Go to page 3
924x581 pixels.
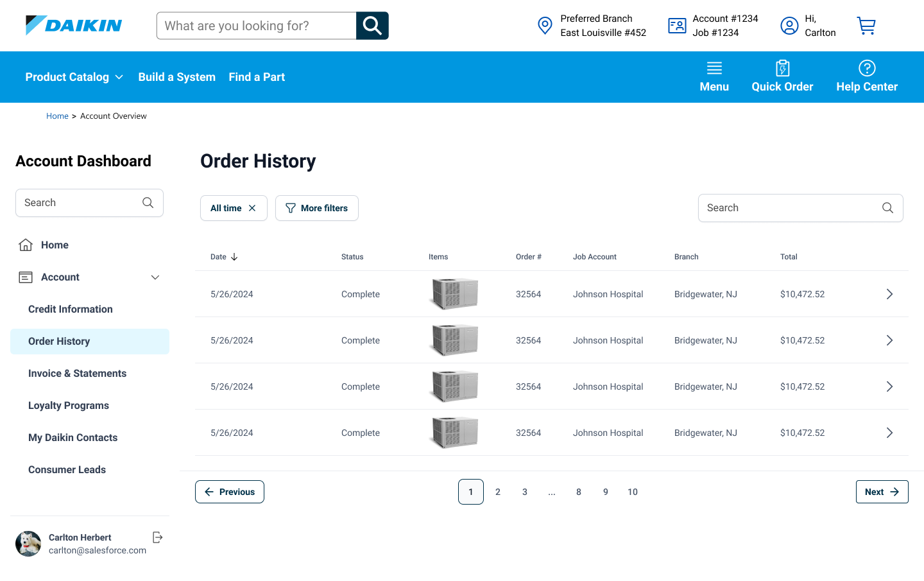(x=525, y=492)
